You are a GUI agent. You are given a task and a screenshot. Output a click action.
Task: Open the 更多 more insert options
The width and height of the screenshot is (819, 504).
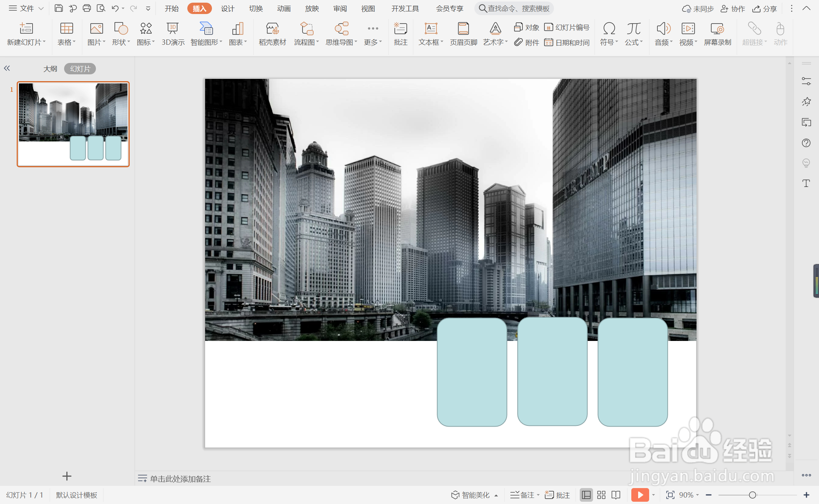click(373, 34)
